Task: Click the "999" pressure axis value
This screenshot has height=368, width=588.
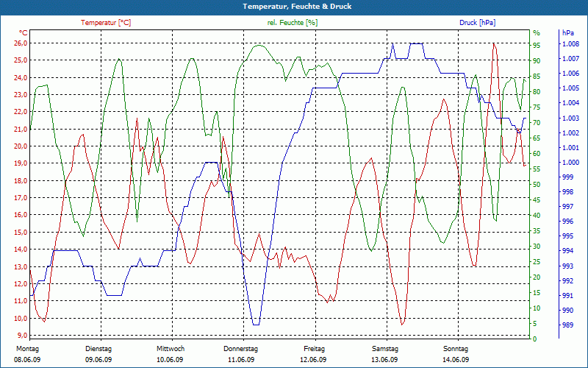Action: click(568, 177)
